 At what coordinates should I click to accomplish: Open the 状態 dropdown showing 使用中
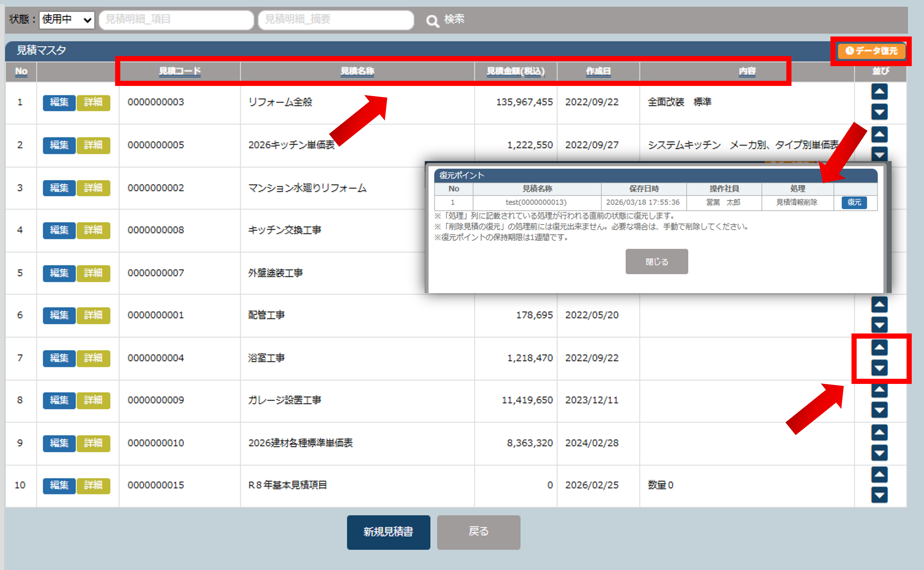click(67, 20)
